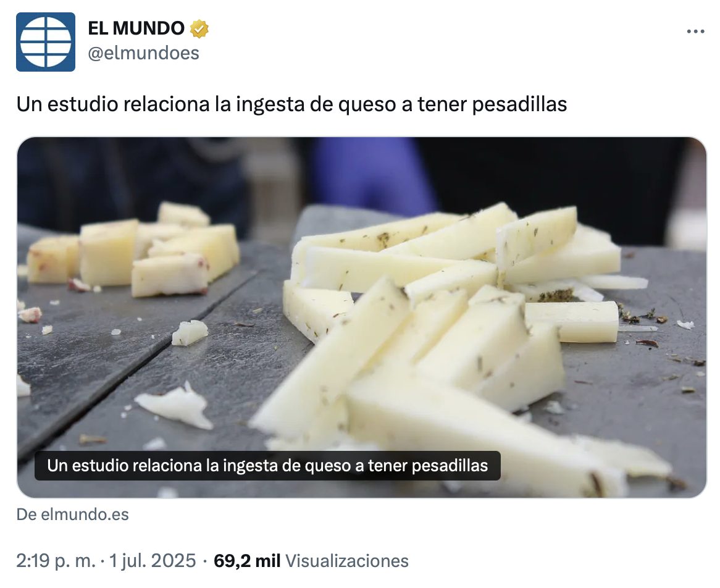The height and width of the screenshot is (588, 720).
Task: Open the cheese article card image
Action: tap(362, 317)
